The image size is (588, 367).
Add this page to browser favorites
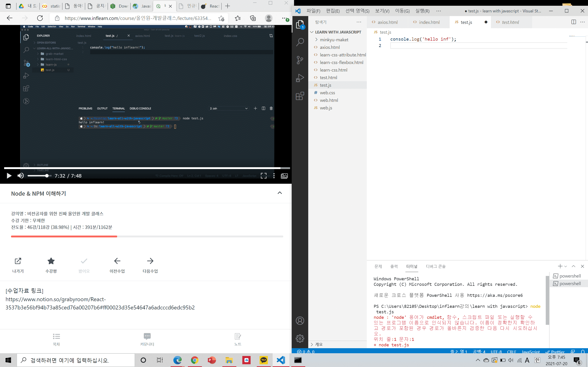click(x=221, y=18)
